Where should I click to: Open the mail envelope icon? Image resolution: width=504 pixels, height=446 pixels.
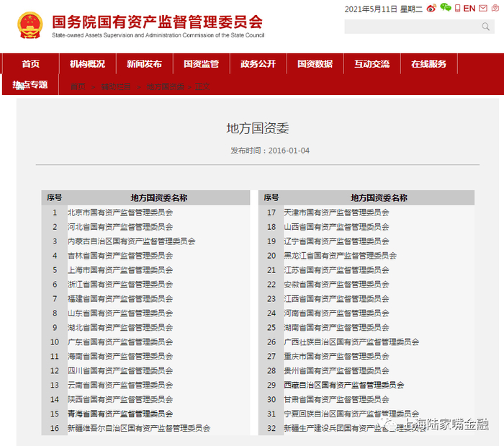point(483,9)
